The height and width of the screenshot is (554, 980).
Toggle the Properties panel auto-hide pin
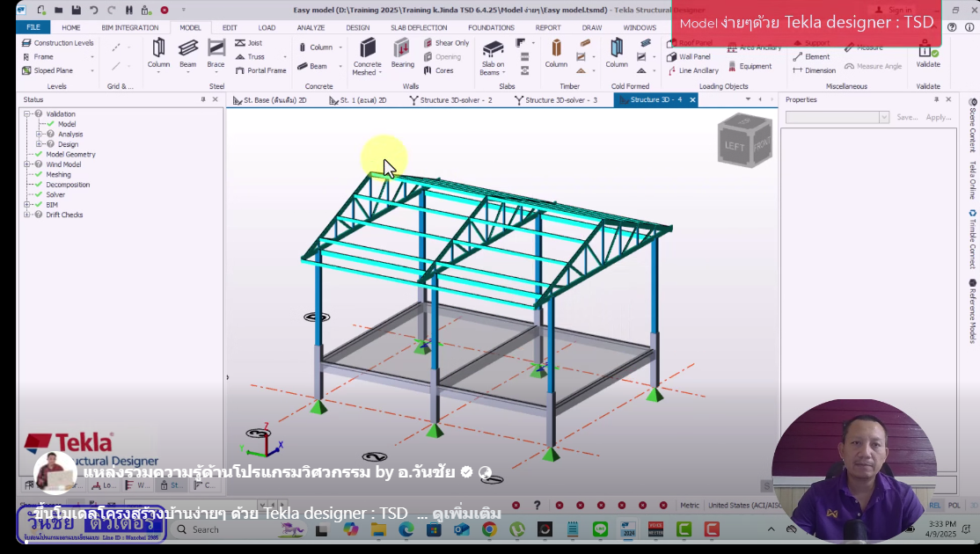(x=936, y=100)
